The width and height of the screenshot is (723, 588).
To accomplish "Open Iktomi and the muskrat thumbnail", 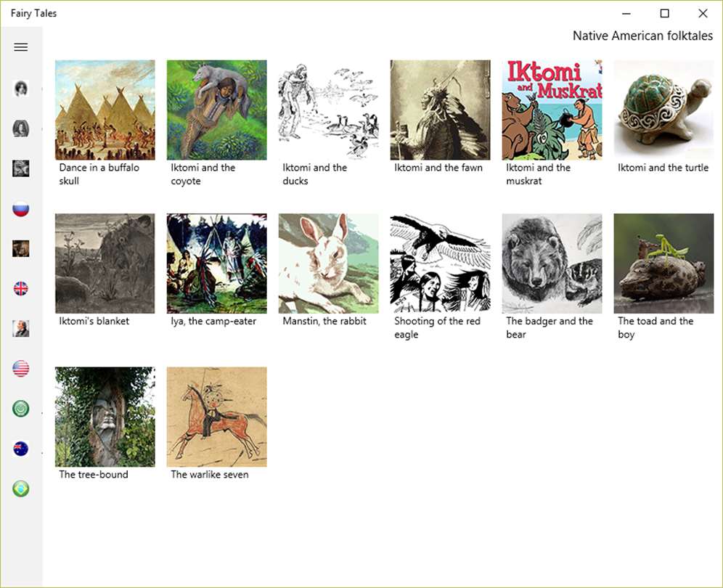I will pos(552,110).
